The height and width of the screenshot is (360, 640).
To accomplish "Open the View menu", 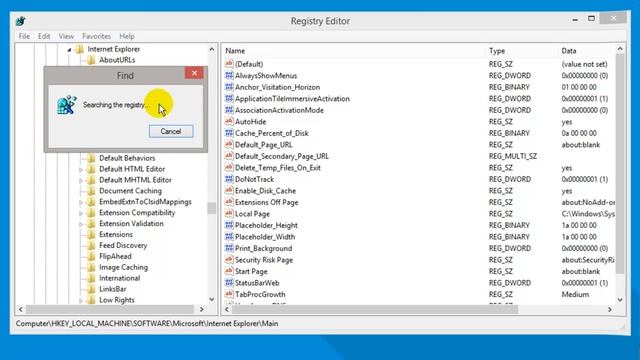I will click(66, 36).
